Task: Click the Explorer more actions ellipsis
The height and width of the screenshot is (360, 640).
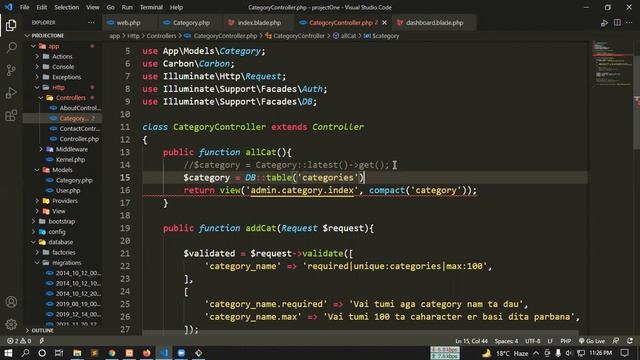Action: 91,23
